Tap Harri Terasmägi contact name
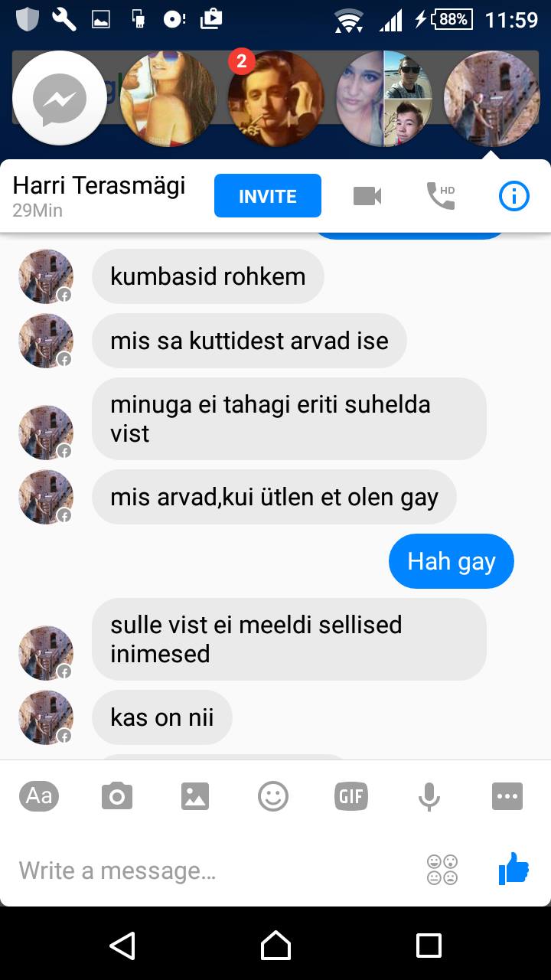The image size is (551, 980). click(99, 185)
